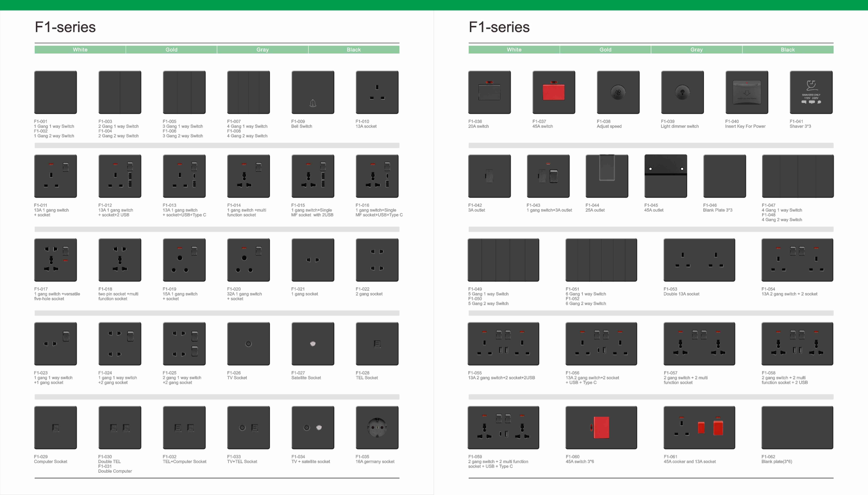Click the "TV + satellite socket" label
Viewport: 868px width, 495px height.
pos(311,462)
